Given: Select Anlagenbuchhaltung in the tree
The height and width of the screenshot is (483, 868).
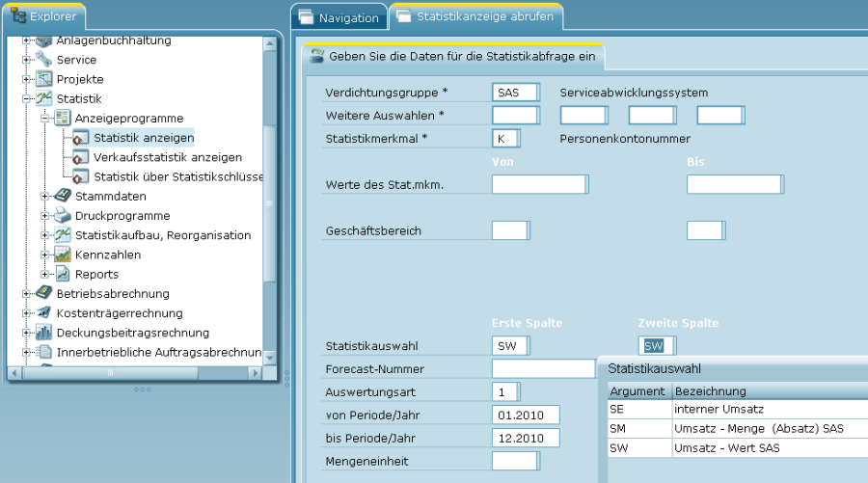Looking at the screenshot, I should coord(114,40).
